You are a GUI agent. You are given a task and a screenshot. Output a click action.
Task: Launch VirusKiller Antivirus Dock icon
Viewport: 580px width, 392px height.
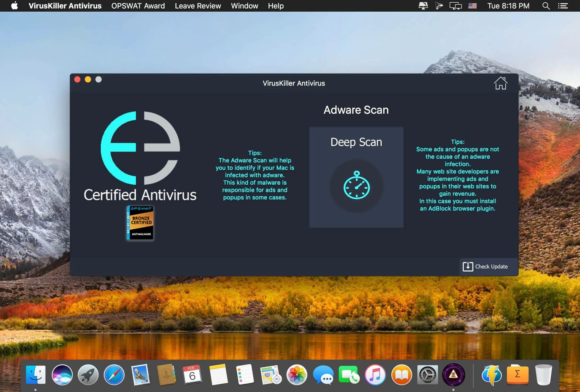453,375
